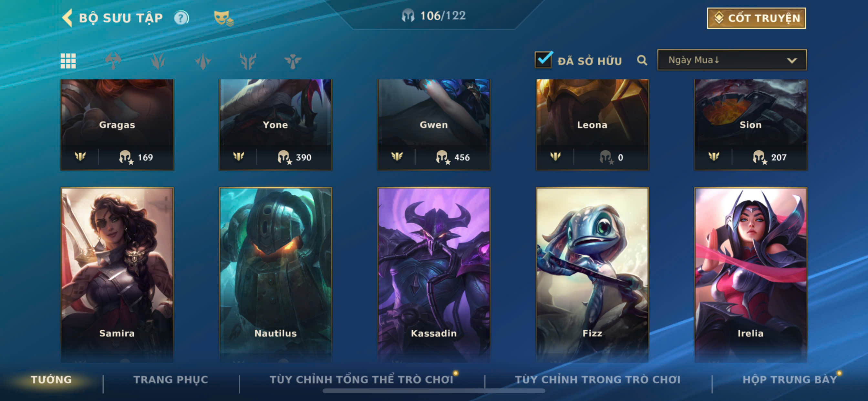Filter champions by the fourth role icon
This screenshot has height=401, width=868.
coord(248,61)
